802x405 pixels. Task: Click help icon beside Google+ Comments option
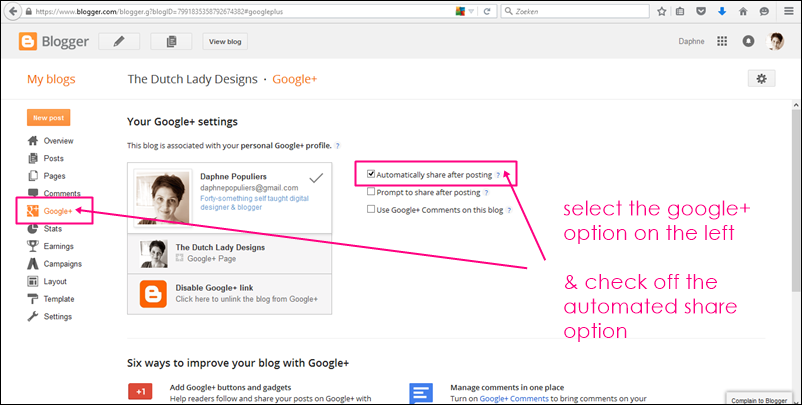click(x=509, y=210)
